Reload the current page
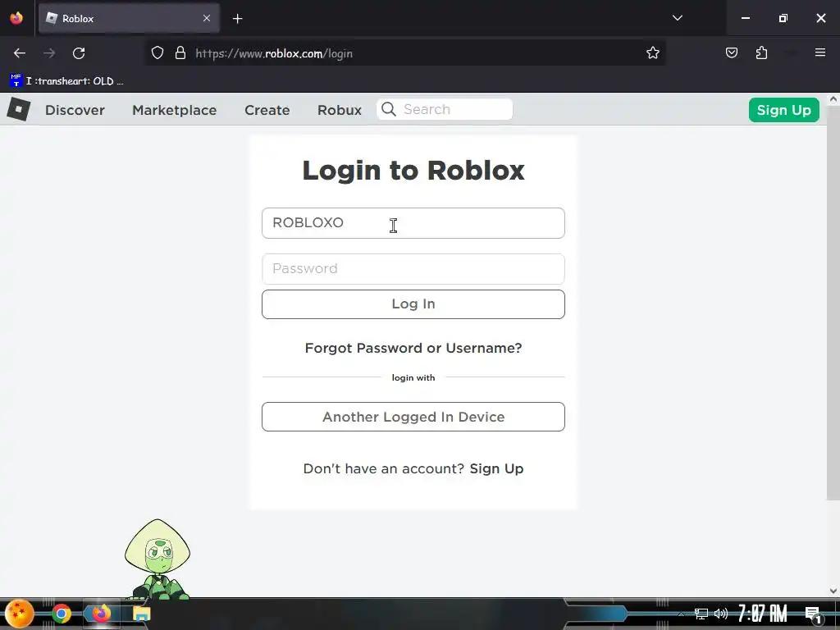This screenshot has width=840, height=630. [79, 53]
